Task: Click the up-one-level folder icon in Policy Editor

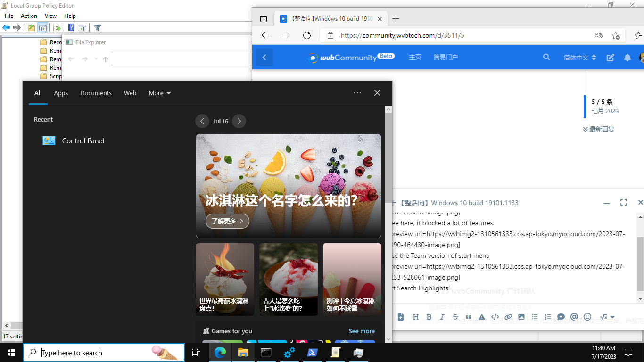Action: (32, 28)
